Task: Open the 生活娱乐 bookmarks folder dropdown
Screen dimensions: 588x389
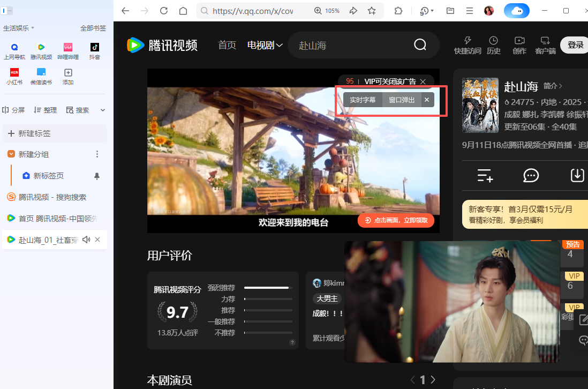Action: (x=19, y=27)
